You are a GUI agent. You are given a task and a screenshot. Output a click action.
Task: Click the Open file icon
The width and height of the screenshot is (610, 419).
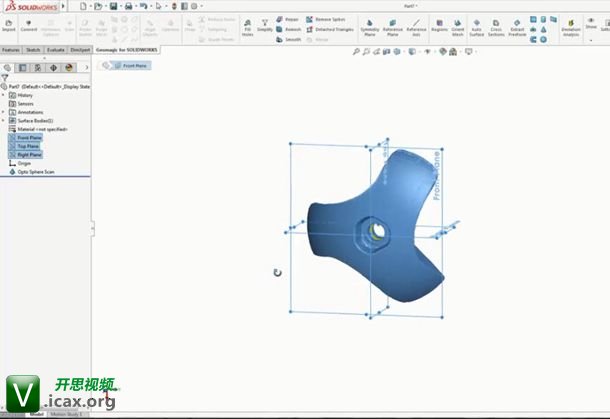98,6
